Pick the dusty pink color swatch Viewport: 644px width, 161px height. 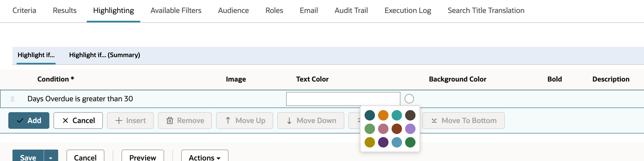click(383, 129)
